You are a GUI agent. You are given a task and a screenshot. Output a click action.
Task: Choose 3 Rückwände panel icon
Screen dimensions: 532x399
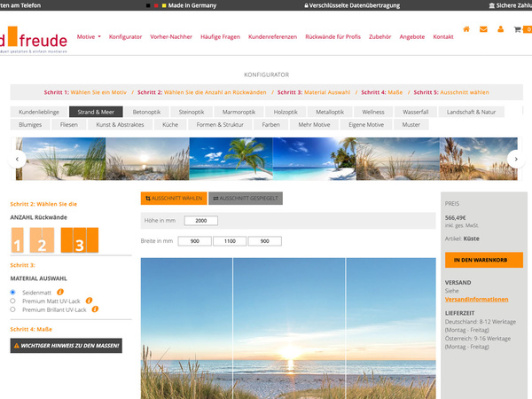pos(80,240)
